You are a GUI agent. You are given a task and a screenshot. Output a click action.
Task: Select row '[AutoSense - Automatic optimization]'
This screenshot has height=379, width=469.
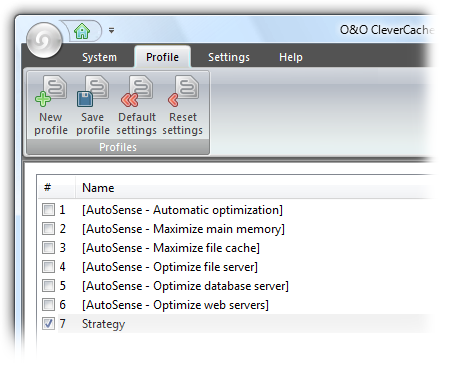pyautogui.click(x=182, y=210)
